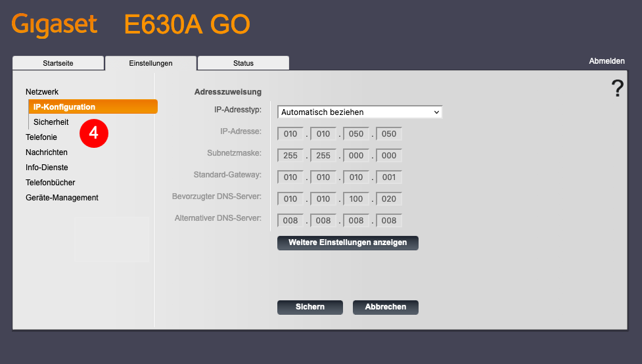Click the Abmelden link
The width and height of the screenshot is (642, 364).
click(607, 61)
